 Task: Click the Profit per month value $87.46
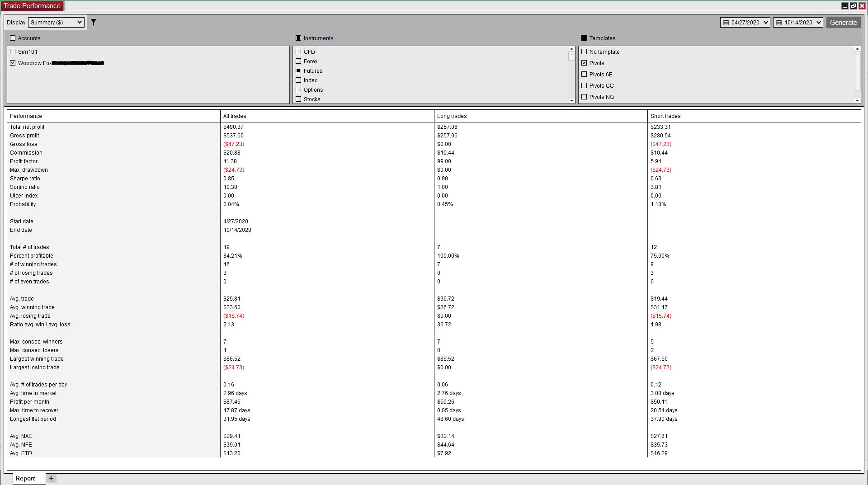click(x=232, y=402)
